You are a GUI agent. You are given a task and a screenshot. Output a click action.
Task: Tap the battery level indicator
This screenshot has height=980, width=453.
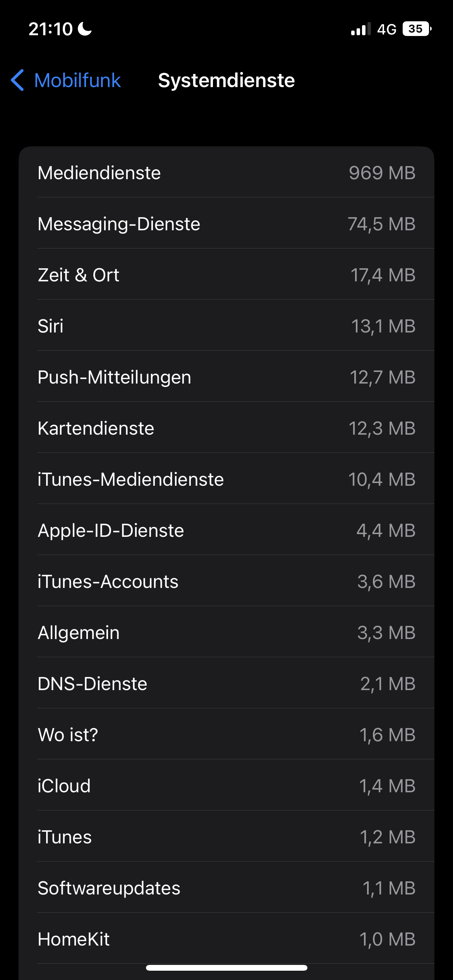tap(417, 29)
